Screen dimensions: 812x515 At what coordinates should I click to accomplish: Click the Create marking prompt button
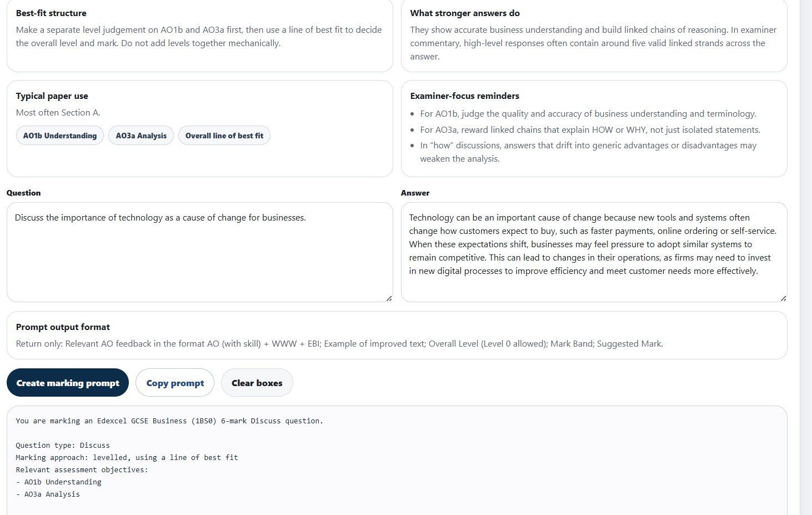tap(68, 383)
